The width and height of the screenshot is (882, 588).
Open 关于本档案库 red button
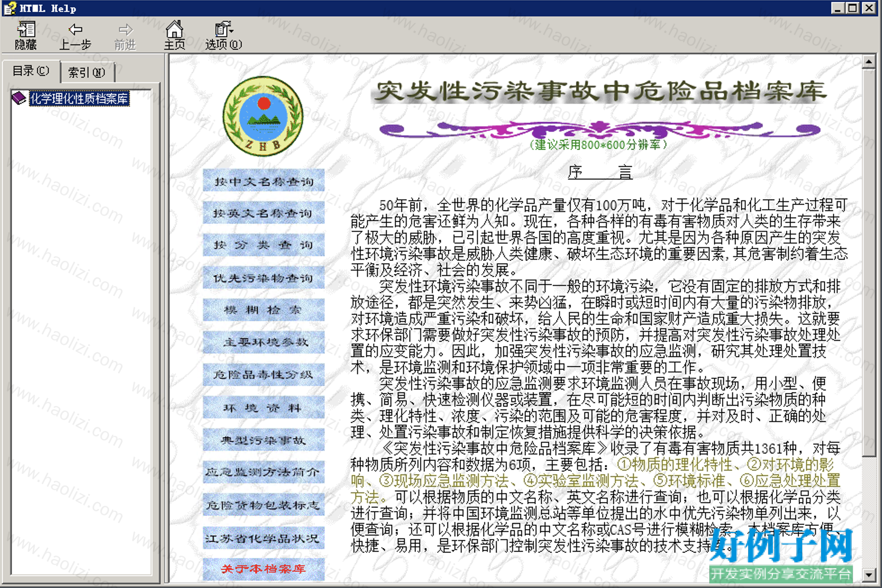[264, 569]
